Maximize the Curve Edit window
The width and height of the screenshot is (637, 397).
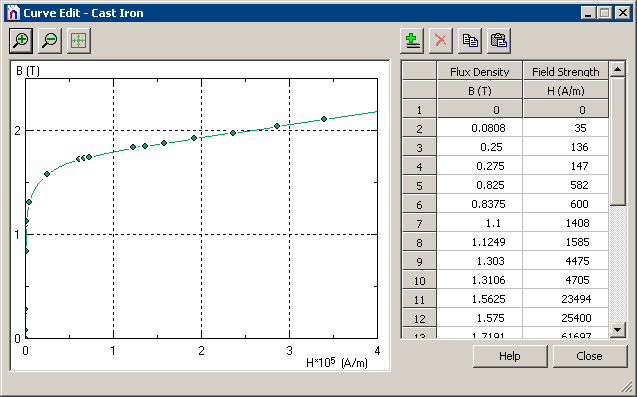605,13
